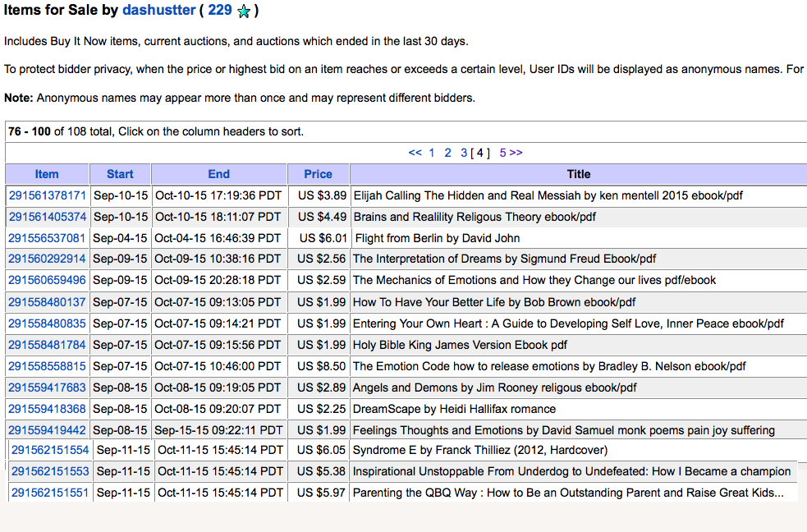Image resolution: width=807 pixels, height=532 pixels.
Task: Select title Feelings Thoughts and Emotions by David Samuel
Action: (x=563, y=430)
